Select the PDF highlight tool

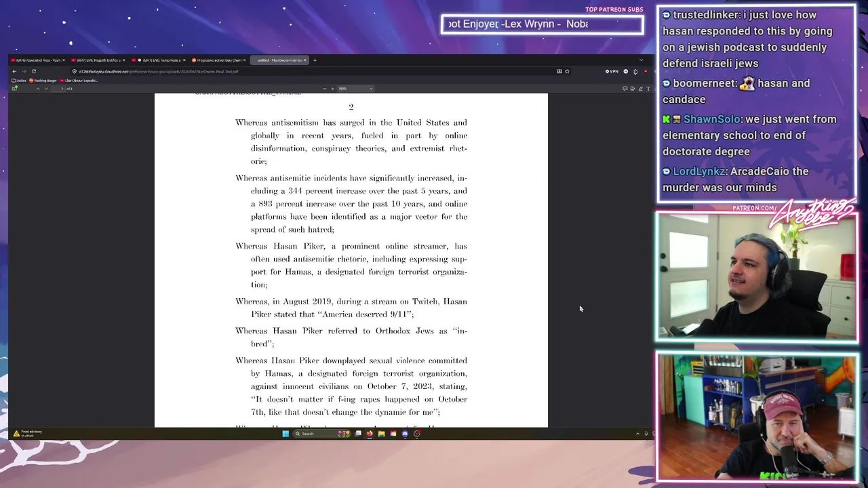tap(633, 89)
